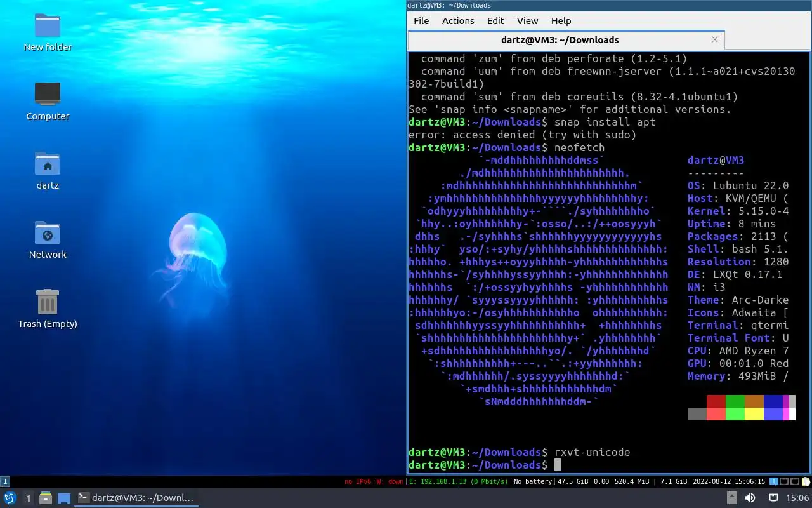Click the 'no IPv6' status bar entry
Screen dimensions: 812x508
(x=358, y=481)
